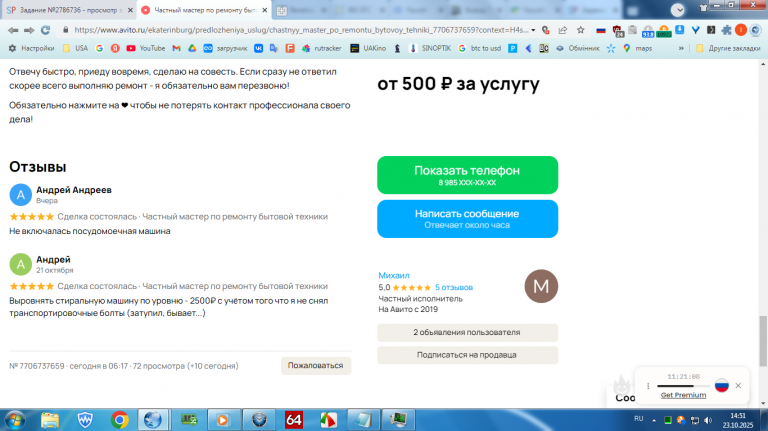Click the btc to usd bookmark

pos(479,48)
